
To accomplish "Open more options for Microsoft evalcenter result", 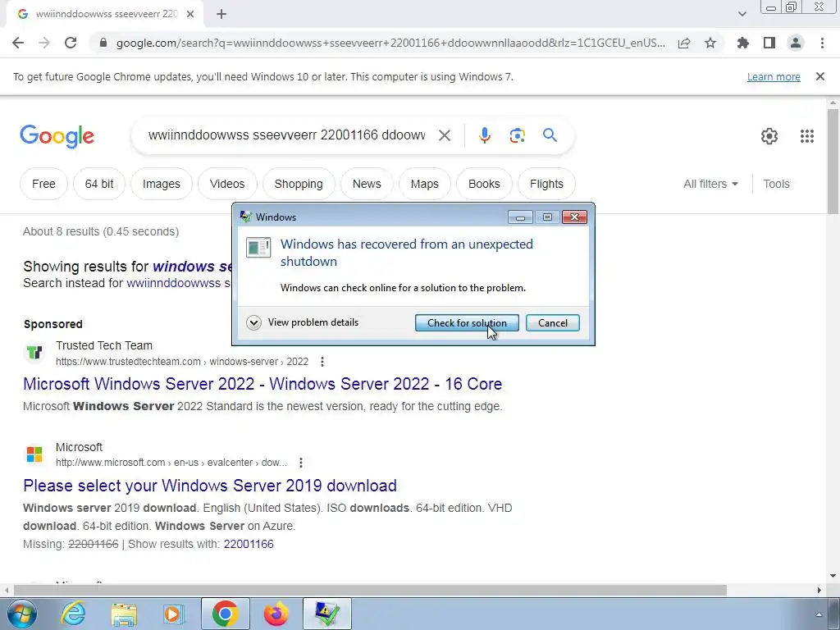I will point(301,463).
